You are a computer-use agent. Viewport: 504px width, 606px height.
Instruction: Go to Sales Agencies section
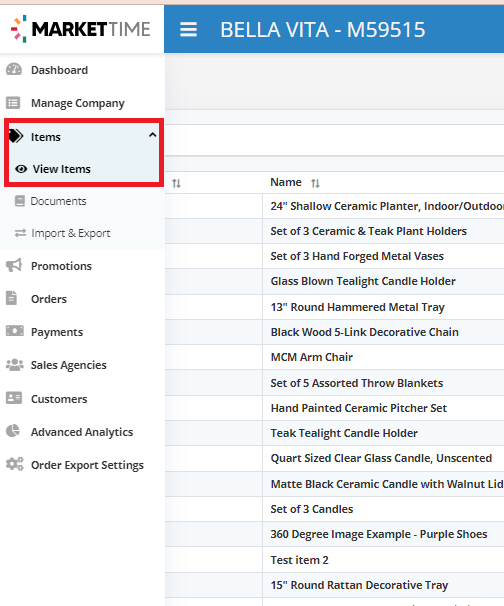(x=68, y=365)
